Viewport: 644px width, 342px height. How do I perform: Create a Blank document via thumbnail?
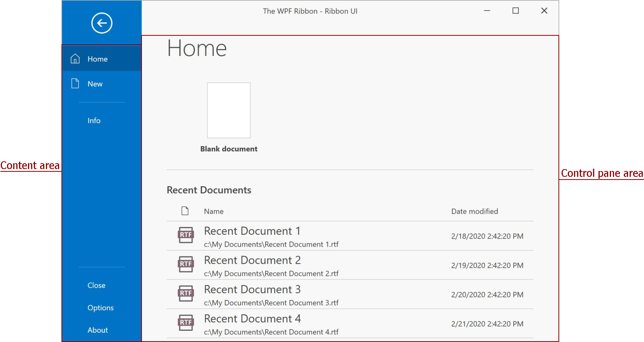229,110
